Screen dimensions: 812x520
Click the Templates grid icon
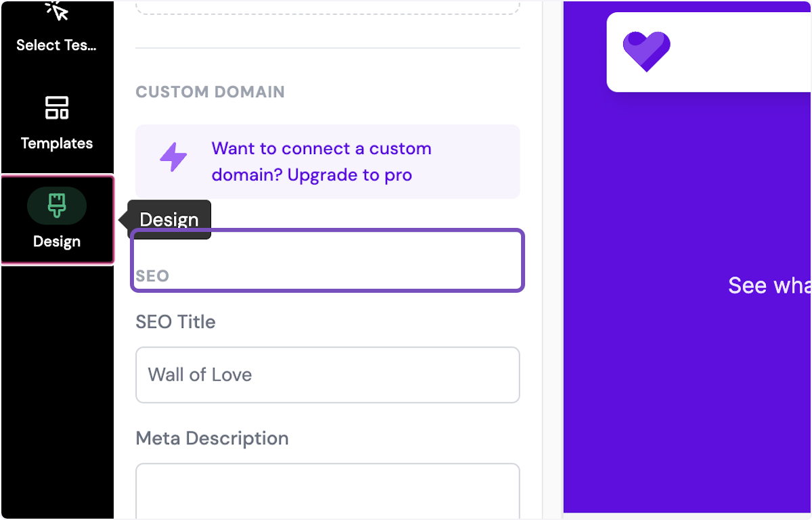coord(57,108)
